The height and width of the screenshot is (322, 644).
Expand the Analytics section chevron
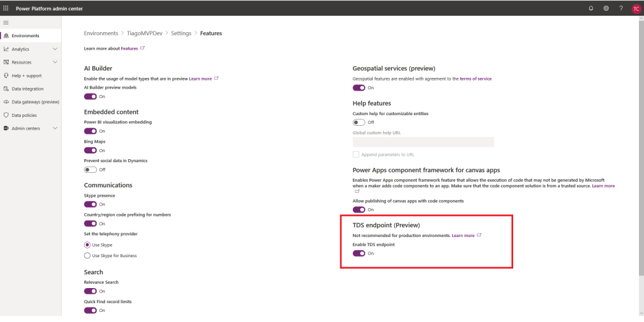(55, 49)
